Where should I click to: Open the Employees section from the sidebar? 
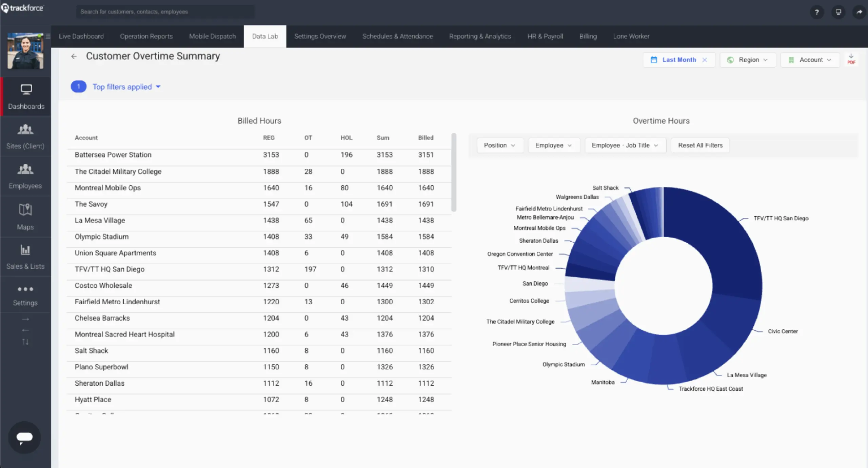25,176
